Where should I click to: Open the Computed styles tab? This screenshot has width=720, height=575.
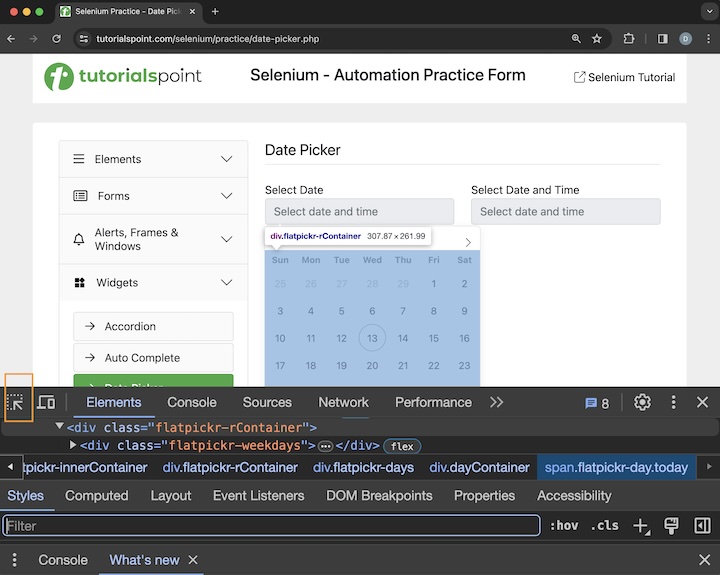[x=97, y=496]
